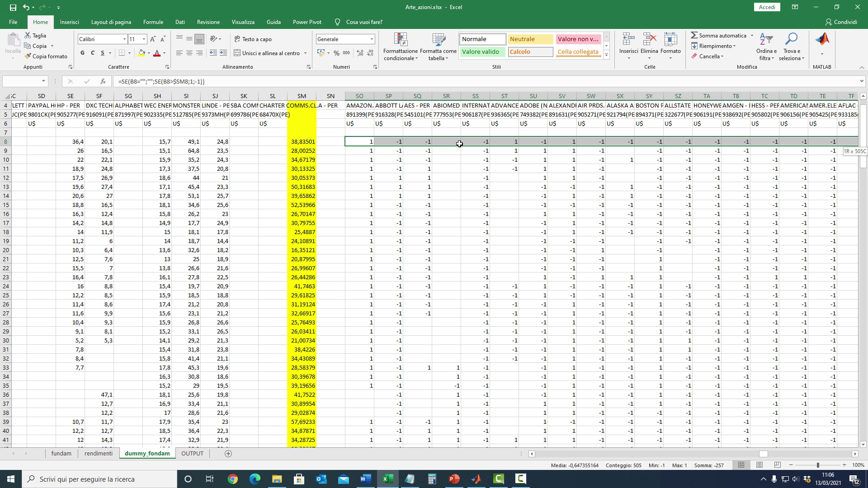
Task: Open Ordina e filtra menu
Action: point(766,47)
